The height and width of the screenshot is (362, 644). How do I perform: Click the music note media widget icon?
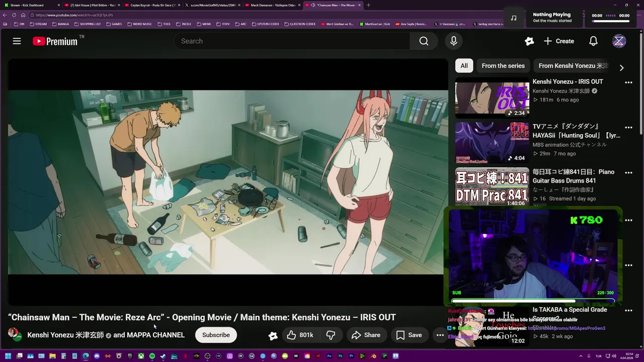click(513, 18)
